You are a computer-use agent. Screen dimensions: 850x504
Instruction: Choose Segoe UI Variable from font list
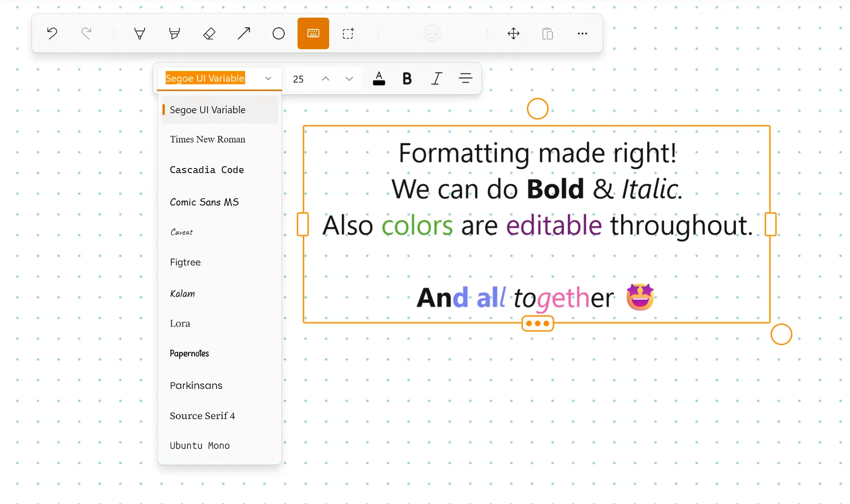[x=220, y=110]
